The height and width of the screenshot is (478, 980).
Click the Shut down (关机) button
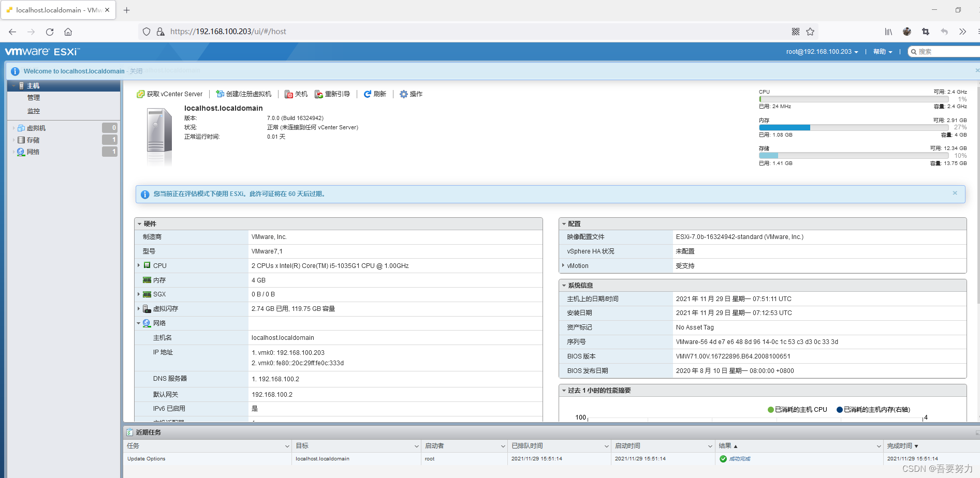click(296, 94)
